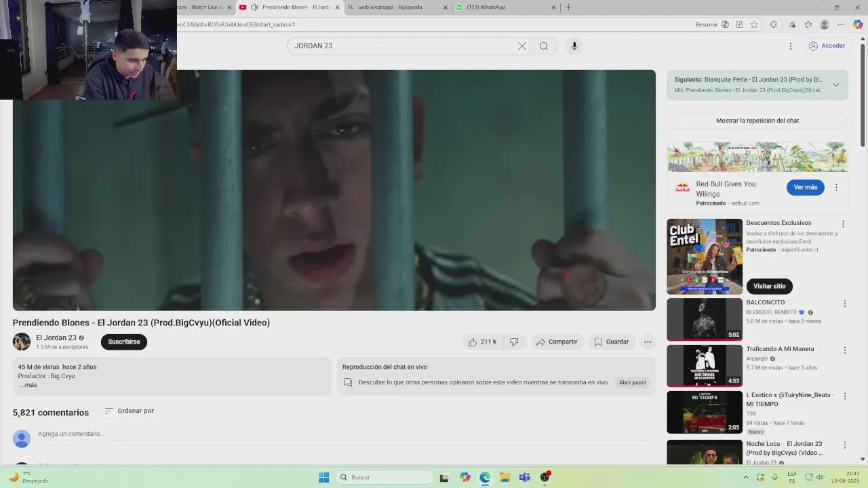This screenshot has height=488, width=868.
Task: Open Windows Start menu
Action: [x=323, y=477]
